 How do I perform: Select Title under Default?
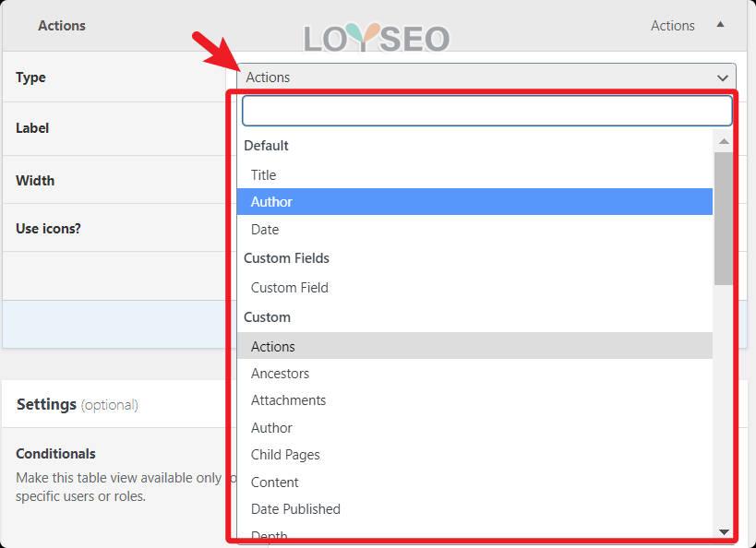(x=474, y=175)
